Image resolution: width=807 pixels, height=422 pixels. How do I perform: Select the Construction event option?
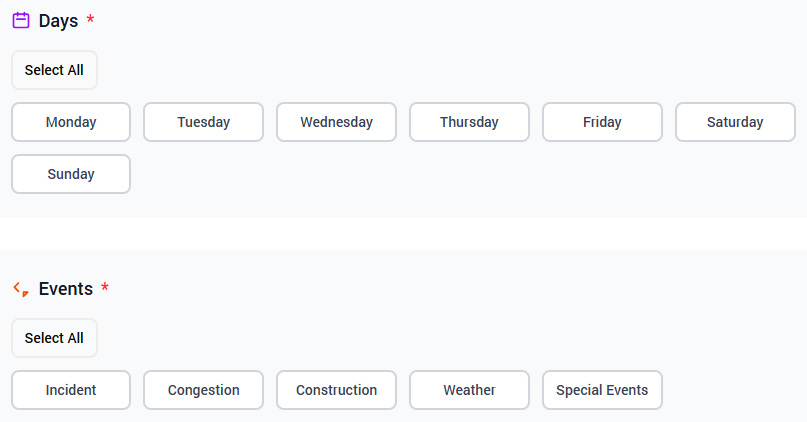point(336,390)
